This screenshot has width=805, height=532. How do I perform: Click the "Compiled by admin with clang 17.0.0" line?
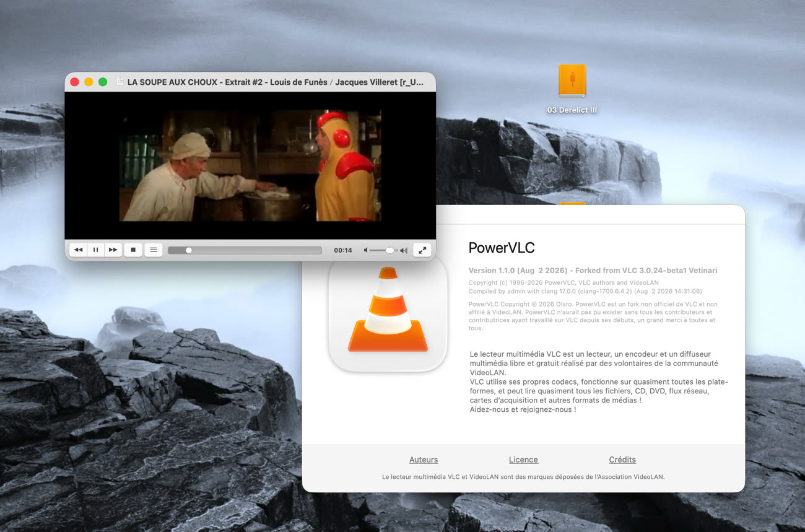click(585, 291)
